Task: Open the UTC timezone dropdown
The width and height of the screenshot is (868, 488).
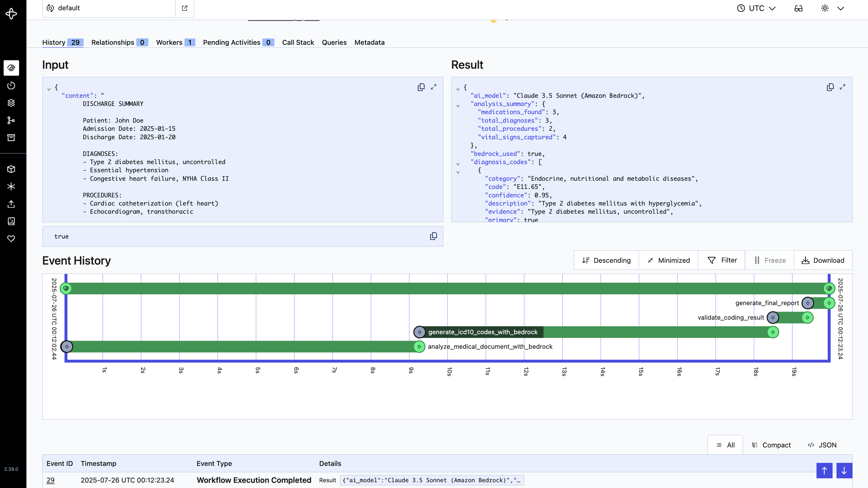Action: (756, 8)
